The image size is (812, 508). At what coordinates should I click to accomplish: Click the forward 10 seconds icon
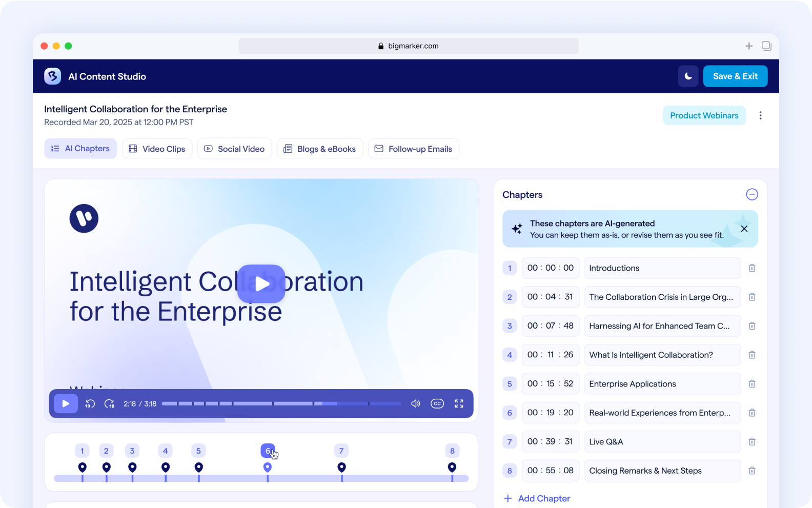[109, 404]
